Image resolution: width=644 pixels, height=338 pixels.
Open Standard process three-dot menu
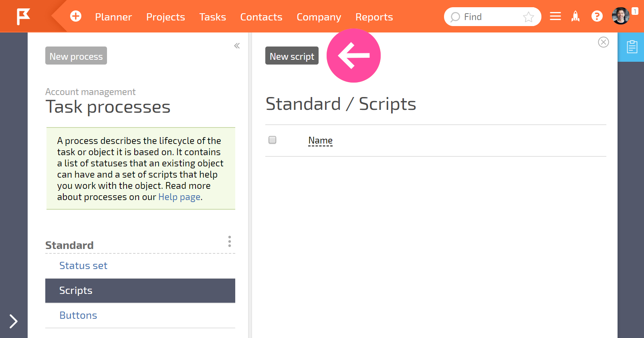click(x=229, y=241)
